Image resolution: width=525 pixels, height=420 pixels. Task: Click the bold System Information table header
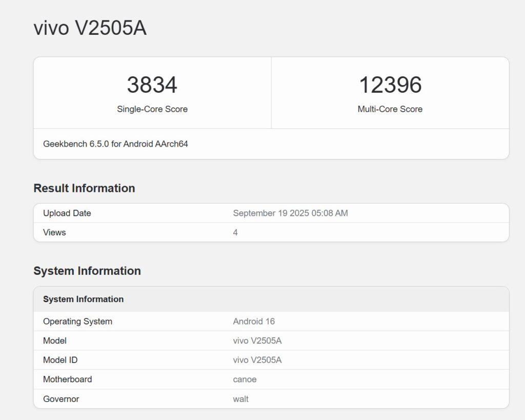tap(83, 299)
